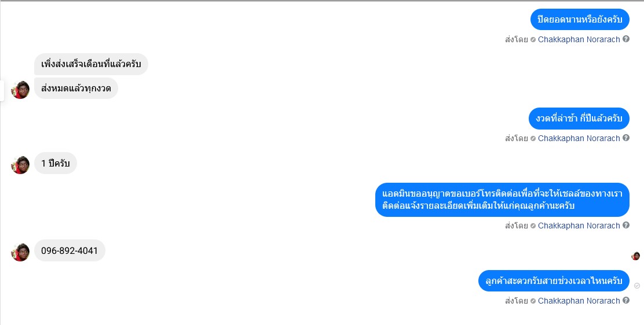Open Chakkaphan Norarach link under phone-request message
The image size is (644, 325).
(x=579, y=226)
